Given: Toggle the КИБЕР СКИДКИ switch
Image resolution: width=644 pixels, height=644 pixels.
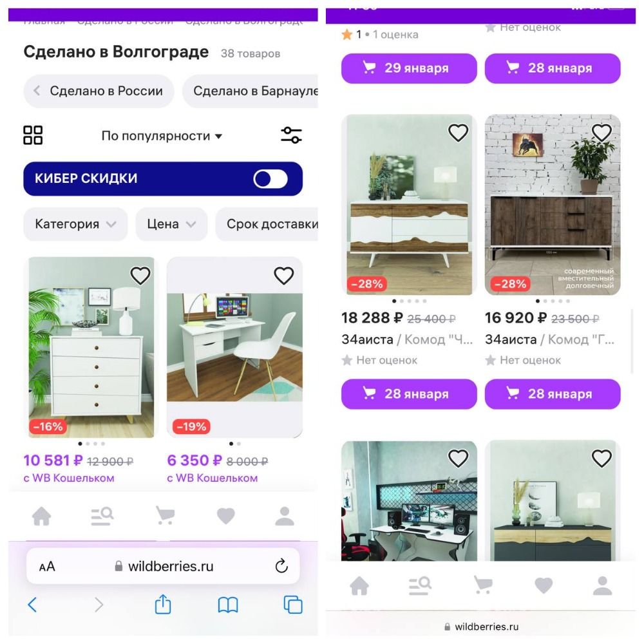Looking at the screenshot, I should 270,178.
